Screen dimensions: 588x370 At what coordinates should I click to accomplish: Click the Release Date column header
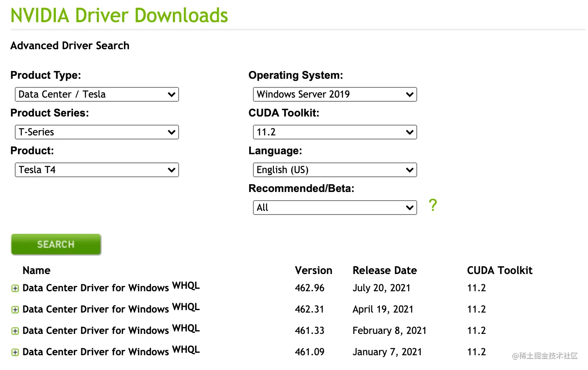coord(385,270)
